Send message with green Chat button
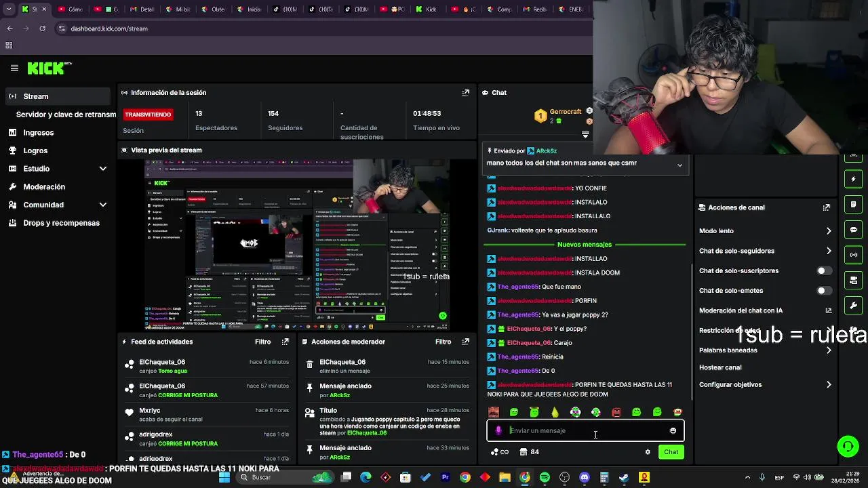The height and width of the screenshot is (488, 868). (671, 452)
